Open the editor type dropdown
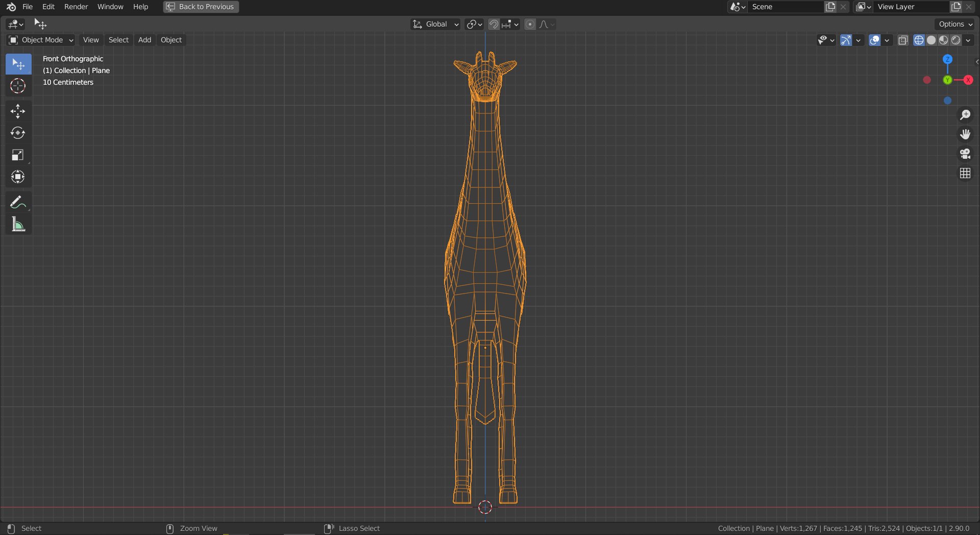This screenshot has height=535, width=980. [x=15, y=24]
